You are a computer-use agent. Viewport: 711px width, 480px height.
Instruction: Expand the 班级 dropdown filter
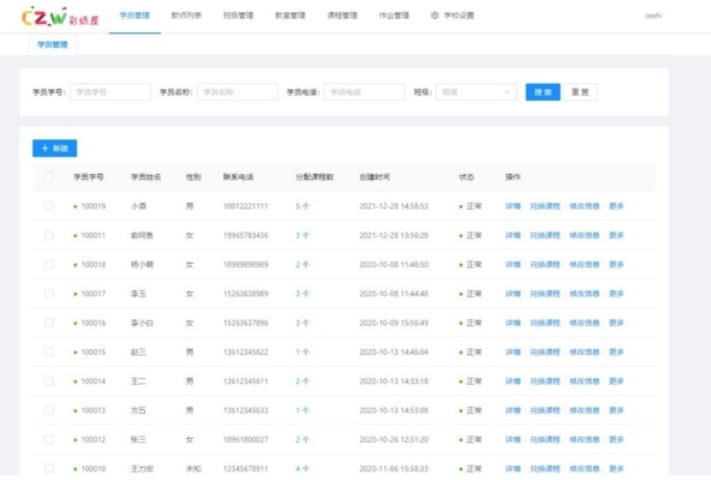(x=476, y=92)
